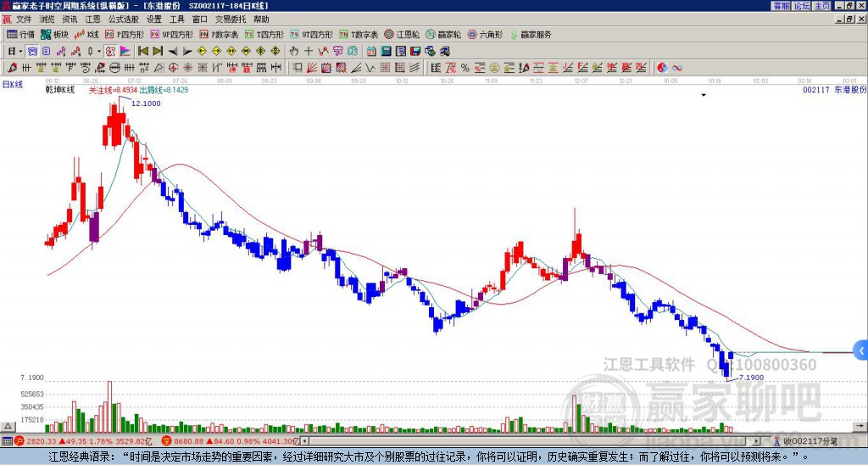Open the 公式选股 menu
The image size is (868, 465).
click(124, 20)
